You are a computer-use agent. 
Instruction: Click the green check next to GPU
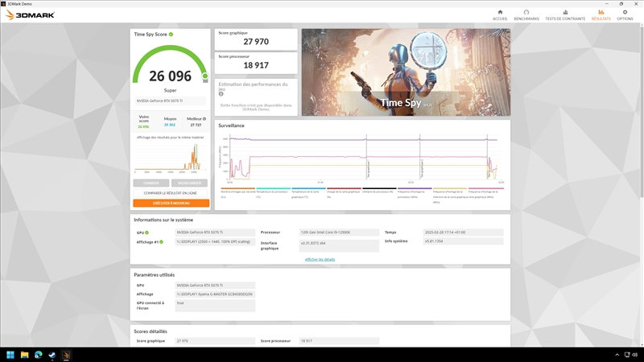click(x=147, y=232)
